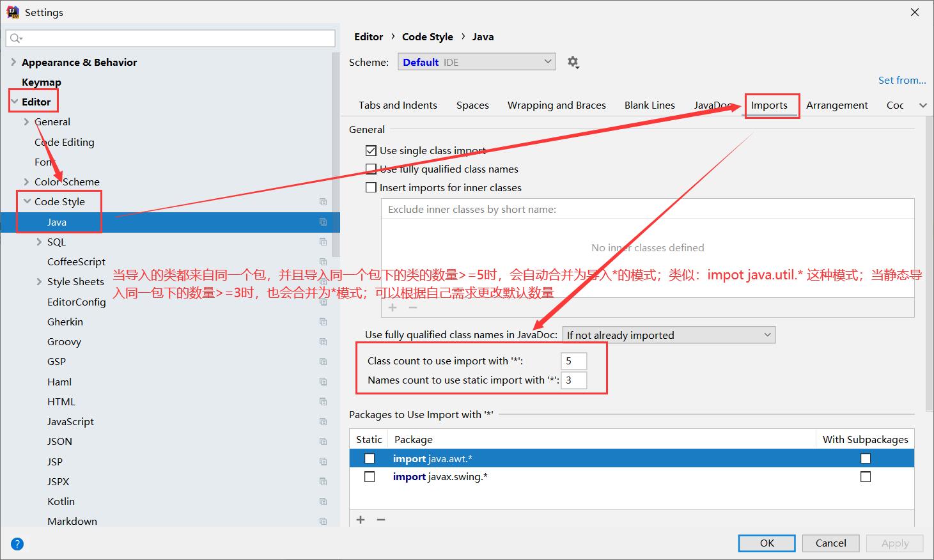The height and width of the screenshot is (560, 934).
Task: Click the copy icon beside GSP
Action: pyautogui.click(x=323, y=361)
